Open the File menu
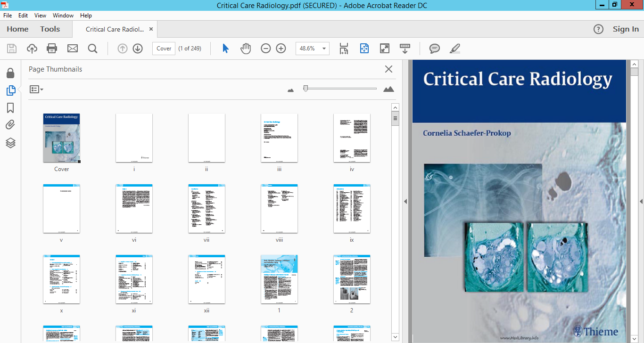 (8, 16)
